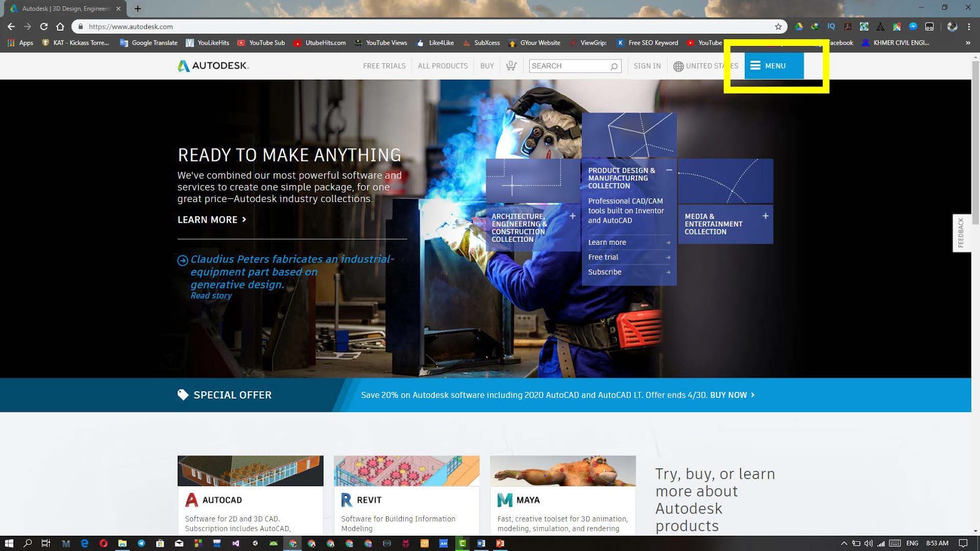Viewport: 980px width, 551px height.
Task: Open the UtubeHits.com bookmark
Action: coord(320,43)
